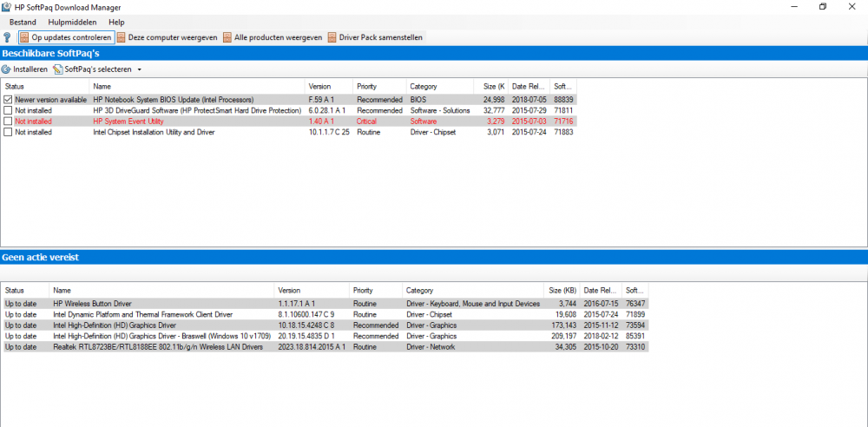Sort the upper list by Priority column

tap(379, 87)
